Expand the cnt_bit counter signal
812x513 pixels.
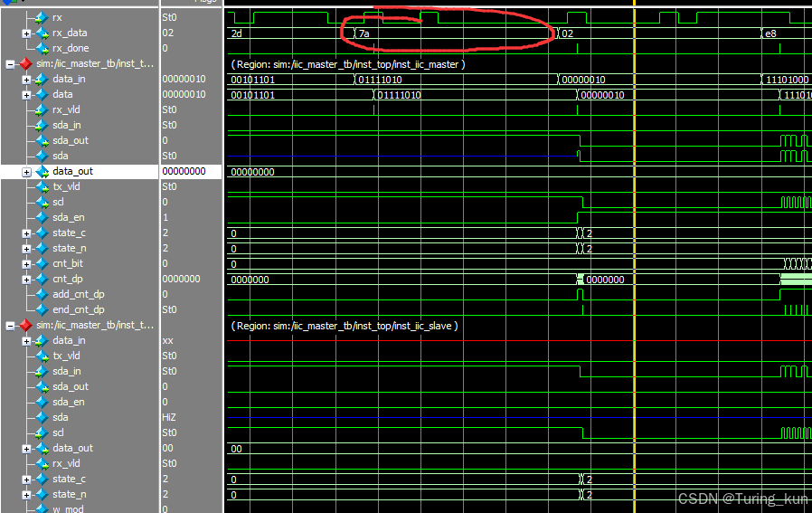click(x=26, y=264)
